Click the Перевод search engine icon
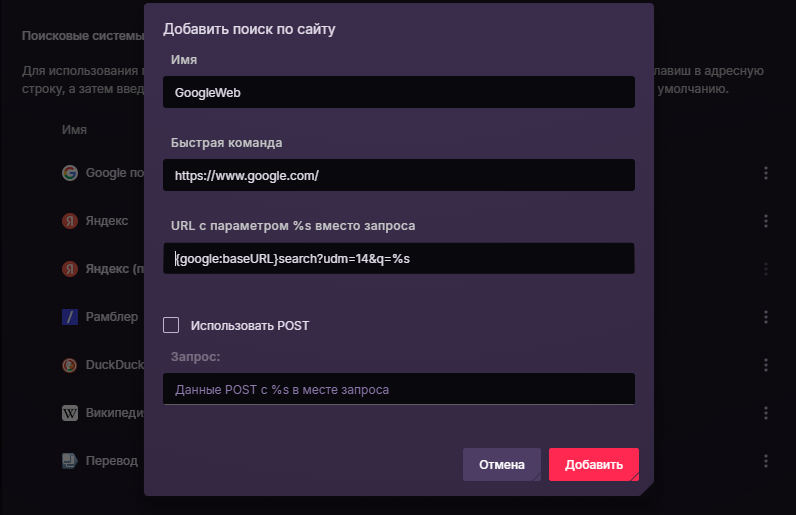 (x=70, y=461)
